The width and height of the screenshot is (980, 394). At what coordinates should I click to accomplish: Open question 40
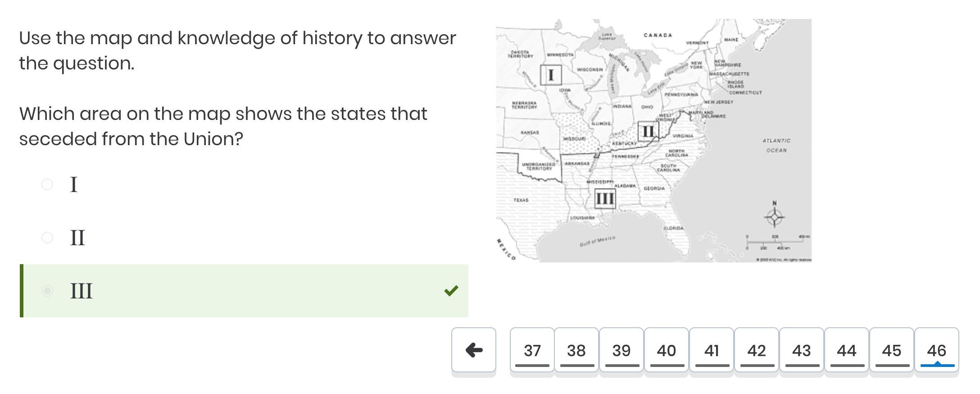pos(667,350)
